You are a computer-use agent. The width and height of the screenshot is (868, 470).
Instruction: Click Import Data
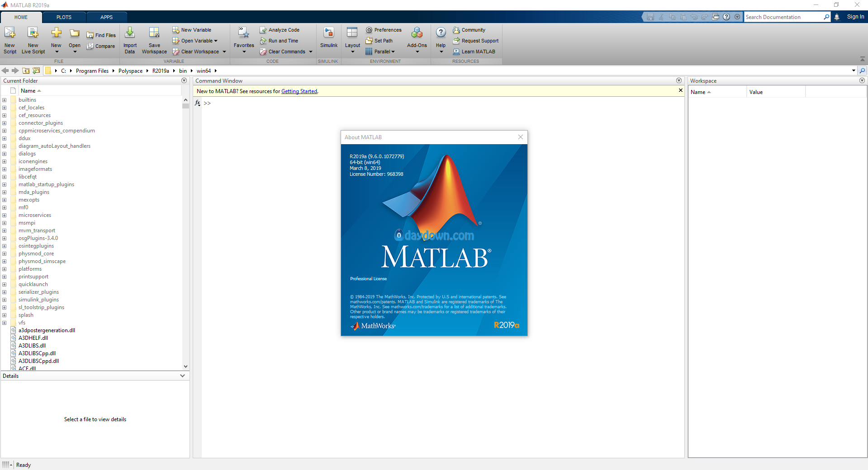(130, 40)
